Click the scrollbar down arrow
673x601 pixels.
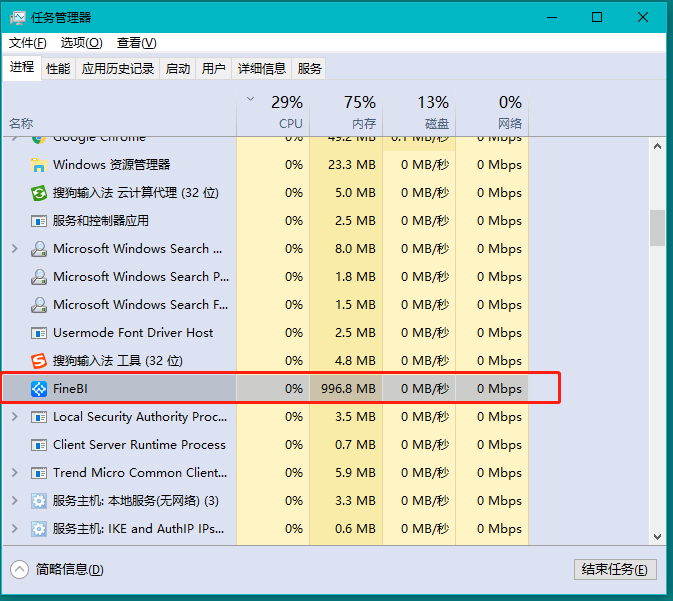pyautogui.click(x=657, y=537)
